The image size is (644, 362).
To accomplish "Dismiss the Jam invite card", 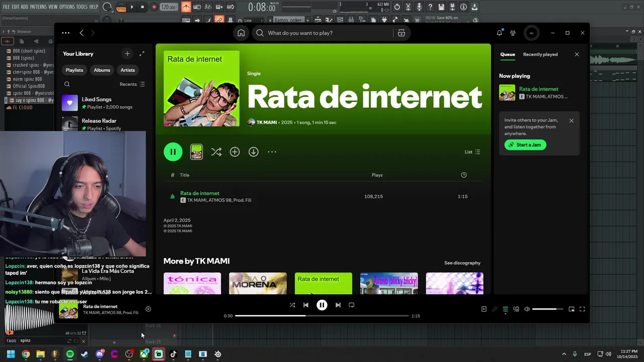I will [x=572, y=121].
